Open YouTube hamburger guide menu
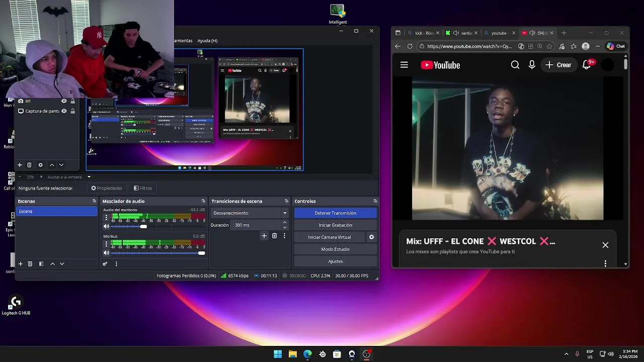The height and width of the screenshot is (362, 644). pos(404,65)
